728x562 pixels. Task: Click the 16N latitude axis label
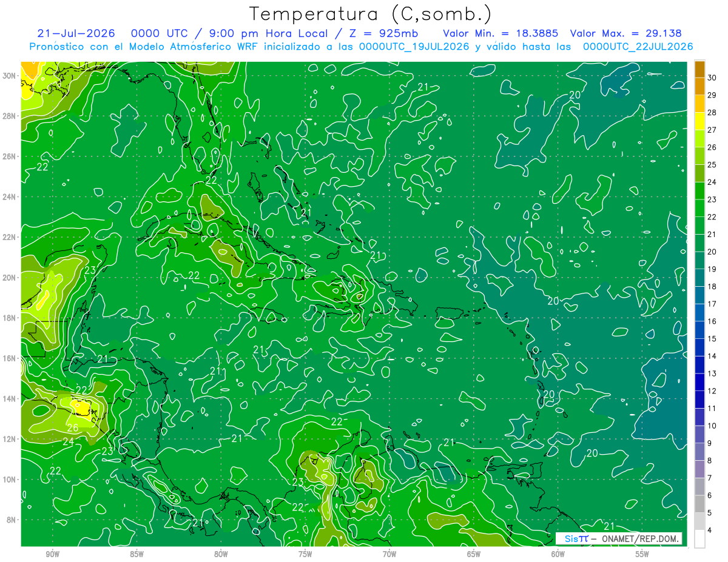(9, 358)
